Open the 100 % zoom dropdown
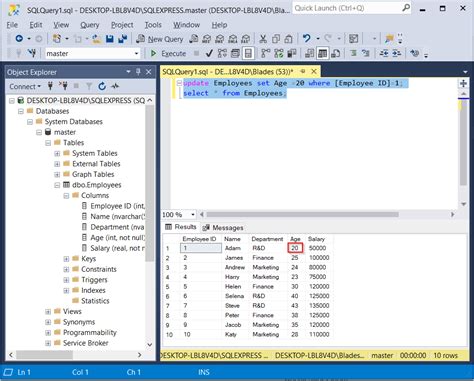Screen dimensions: 474x381 [192, 214]
